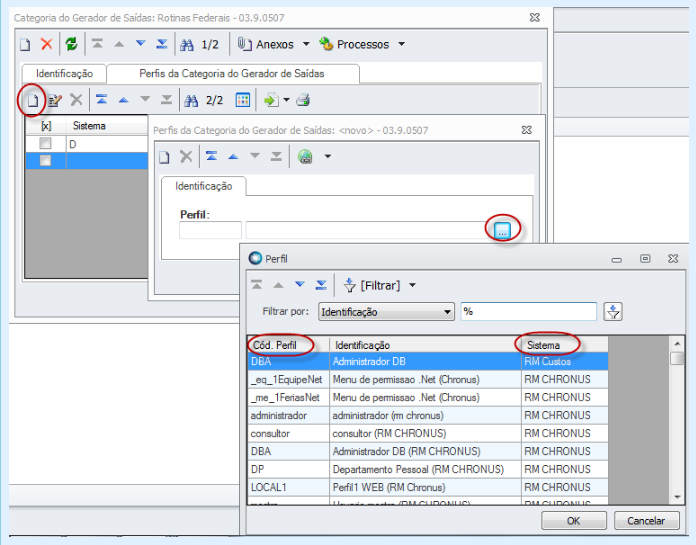Click the printer icon in profiles toolbar

click(303, 100)
